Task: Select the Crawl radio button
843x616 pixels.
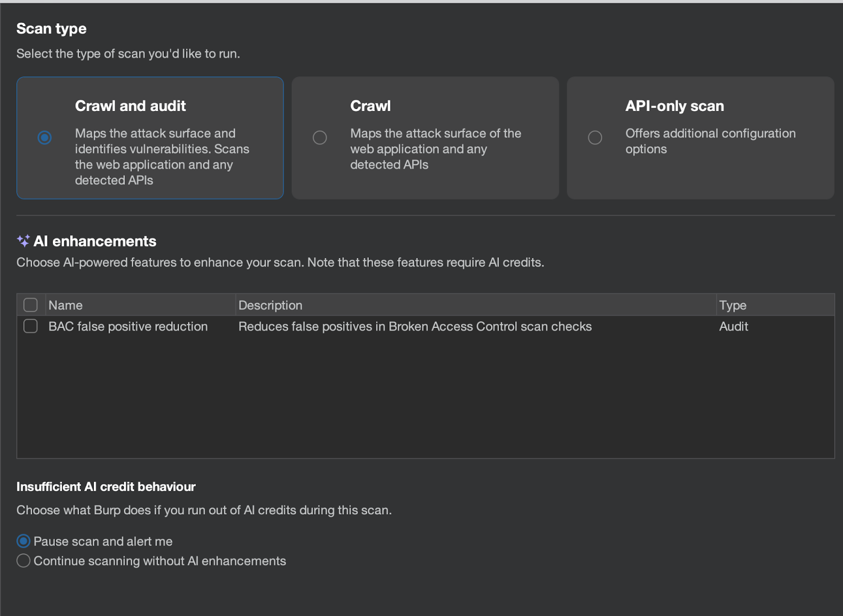Action: (x=320, y=137)
